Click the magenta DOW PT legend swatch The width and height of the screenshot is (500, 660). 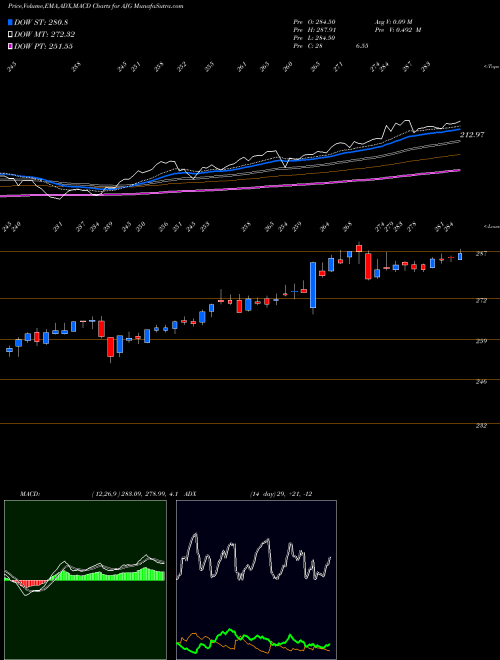(11, 46)
